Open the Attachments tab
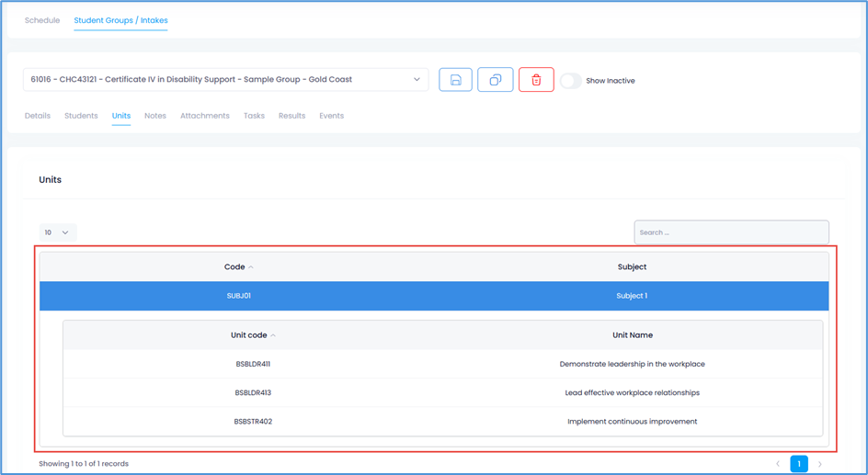The height and width of the screenshot is (475, 868). click(x=205, y=116)
